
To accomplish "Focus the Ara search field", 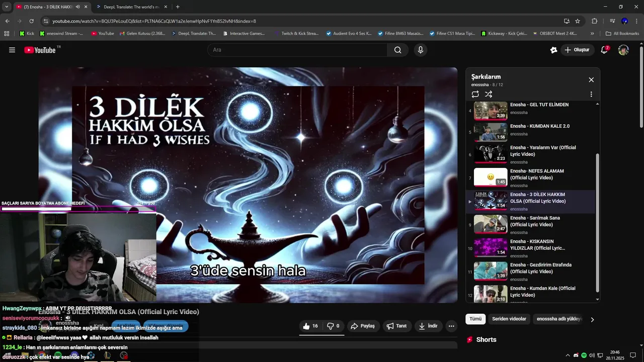I will tap(297, 50).
